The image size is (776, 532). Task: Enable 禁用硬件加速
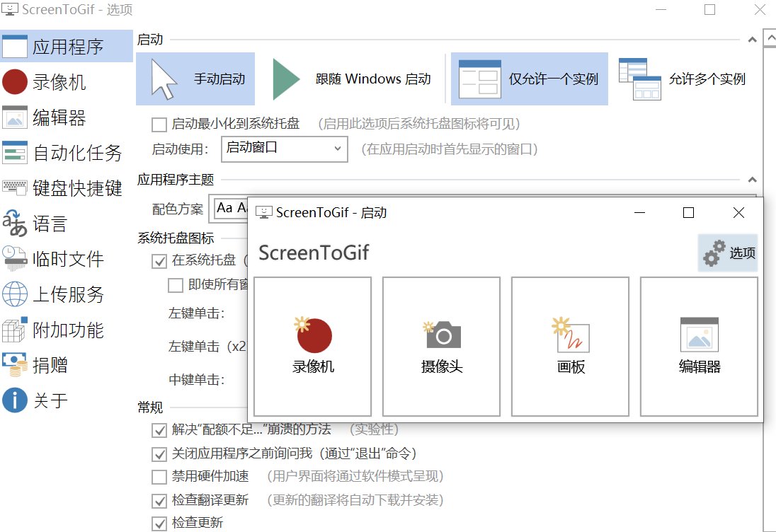click(159, 477)
